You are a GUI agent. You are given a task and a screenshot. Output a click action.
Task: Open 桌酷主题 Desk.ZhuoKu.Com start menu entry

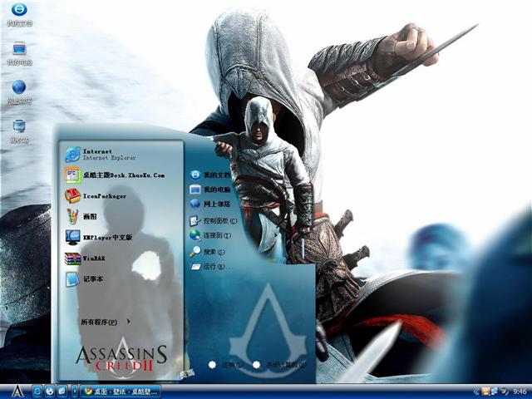[x=115, y=175]
